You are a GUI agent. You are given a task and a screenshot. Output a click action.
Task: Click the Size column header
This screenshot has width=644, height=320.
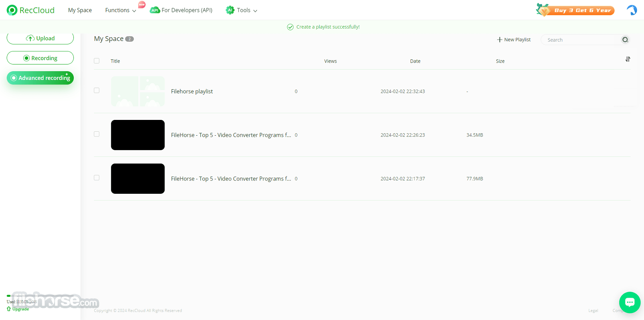[x=500, y=61]
